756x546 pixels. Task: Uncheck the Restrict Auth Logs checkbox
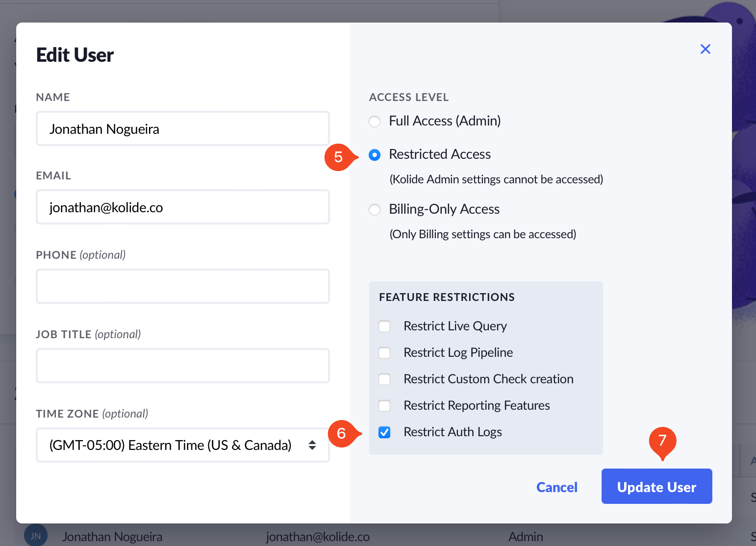tap(384, 432)
